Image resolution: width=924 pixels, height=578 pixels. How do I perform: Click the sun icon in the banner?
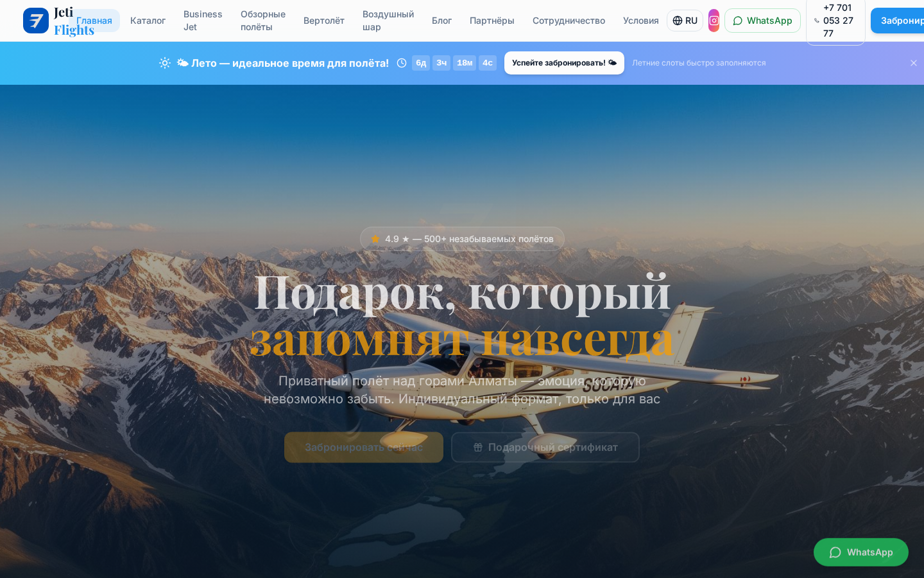coord(165,63)
